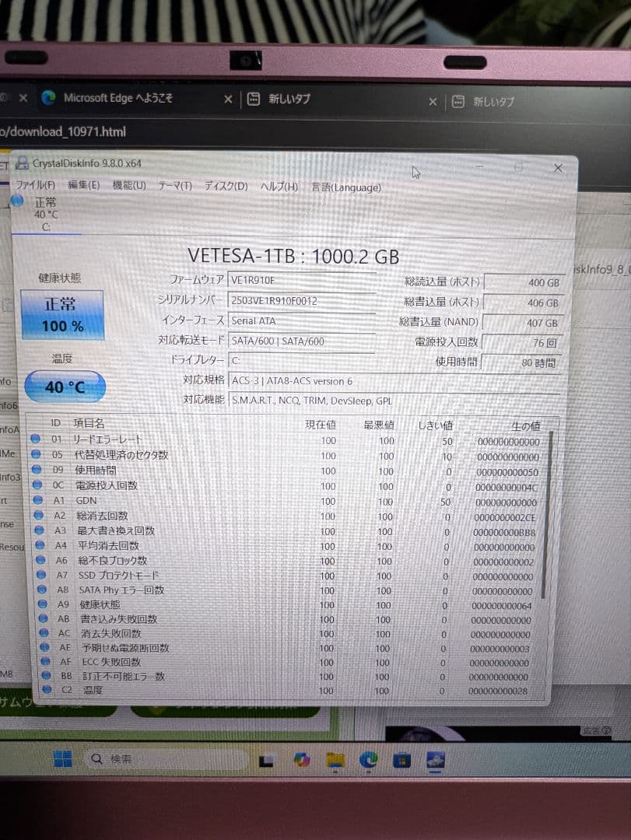Open the ファイル(F) menu
Viewport: 631px width, 840px height.
(35, 185)
